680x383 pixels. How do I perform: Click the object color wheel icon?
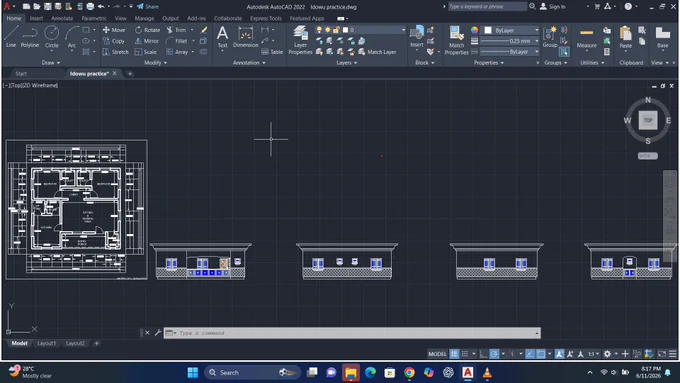474,30
